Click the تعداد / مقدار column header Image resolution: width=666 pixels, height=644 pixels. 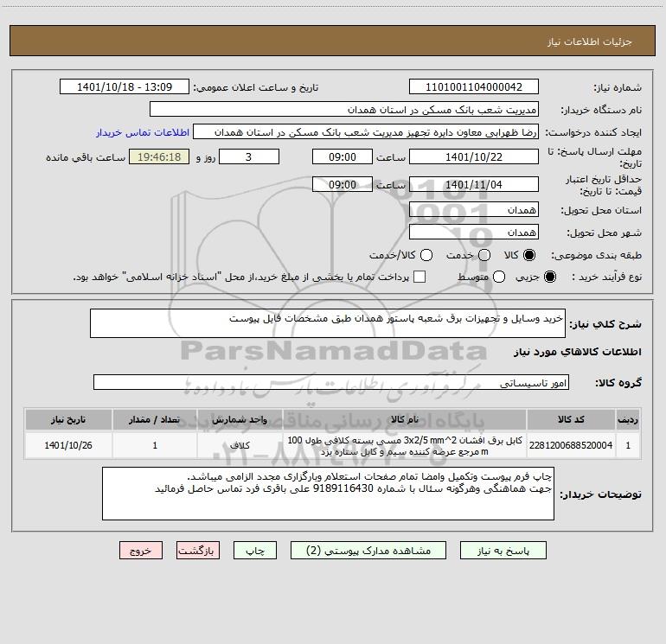155,419
